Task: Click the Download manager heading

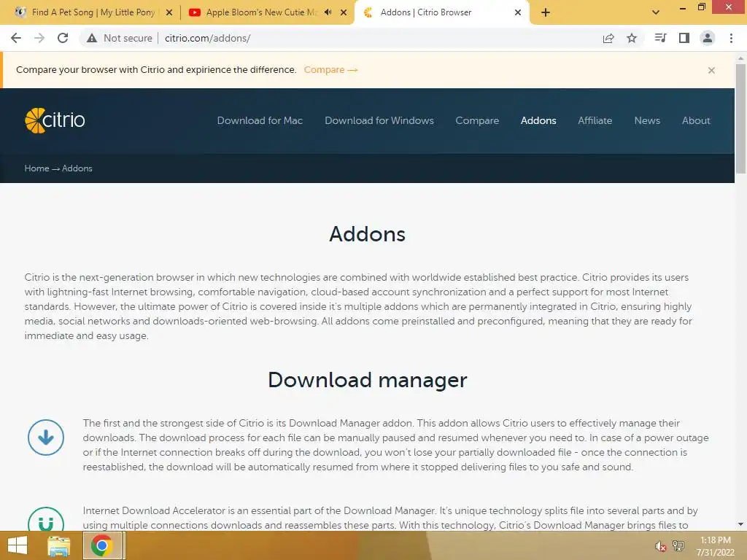Action: 368,380
